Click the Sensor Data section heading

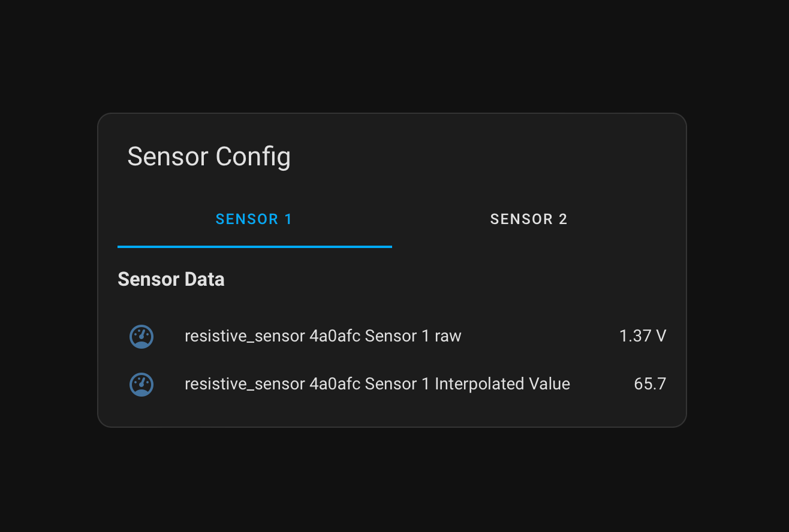tap(171, 279)
